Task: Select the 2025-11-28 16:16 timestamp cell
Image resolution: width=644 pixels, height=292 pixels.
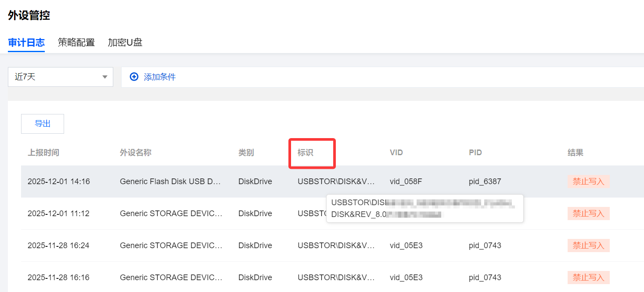Action: tap(58, 278)
